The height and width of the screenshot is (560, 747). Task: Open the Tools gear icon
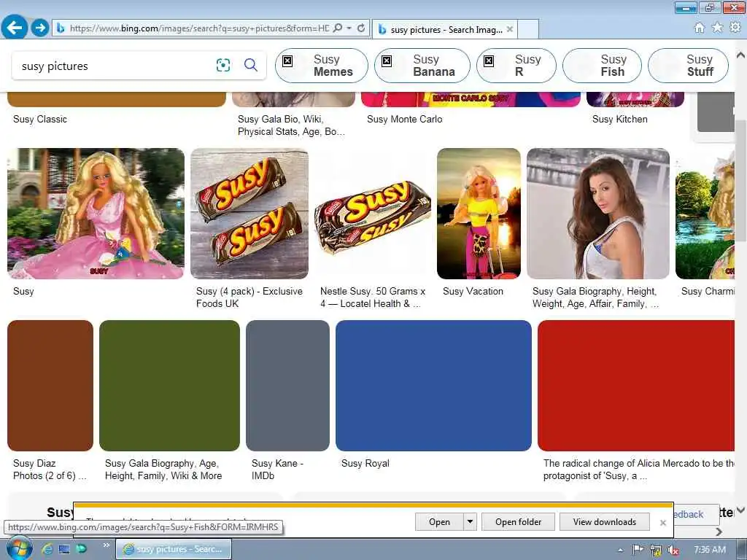[x=735, y=28]
